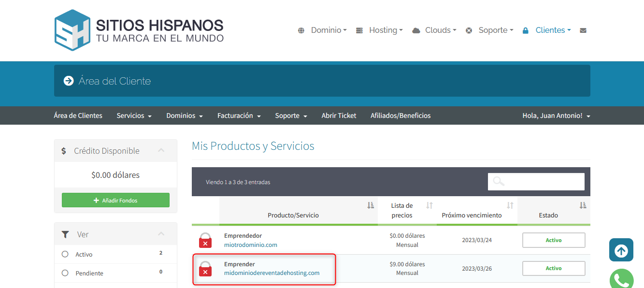Open the Facturación menu

[239, 116]
